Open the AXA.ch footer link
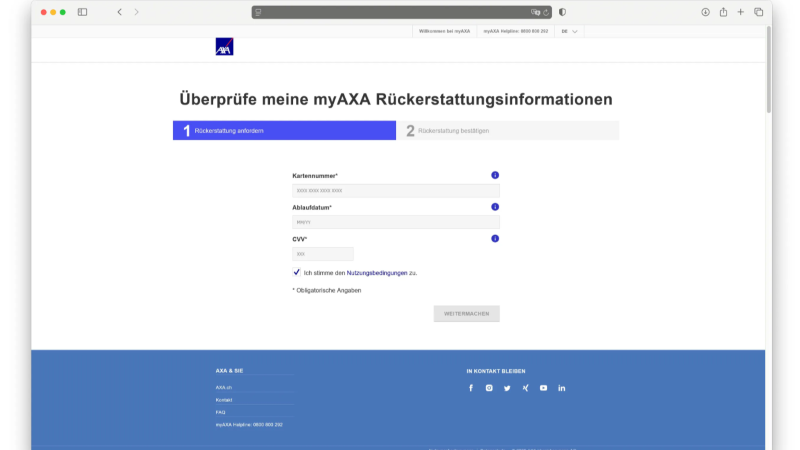The height and width of the screenshot is (450, 800). click(x=223, y=387)
